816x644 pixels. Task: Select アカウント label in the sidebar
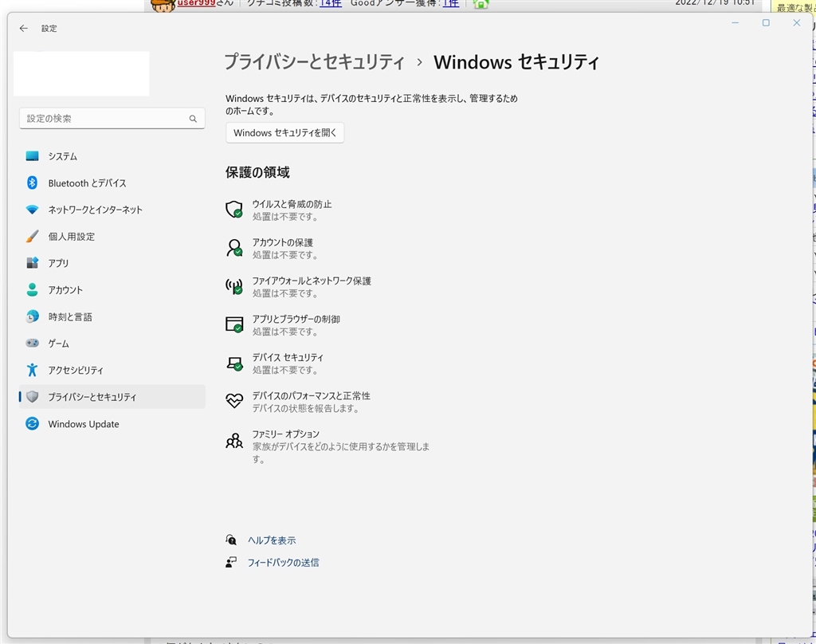pyautogui.click(x=65, y=289)
